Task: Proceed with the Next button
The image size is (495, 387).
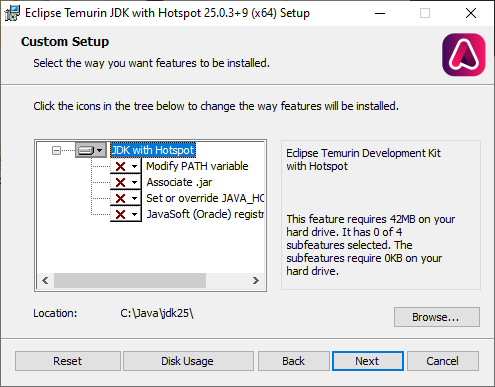Action: tap(368, 361)
